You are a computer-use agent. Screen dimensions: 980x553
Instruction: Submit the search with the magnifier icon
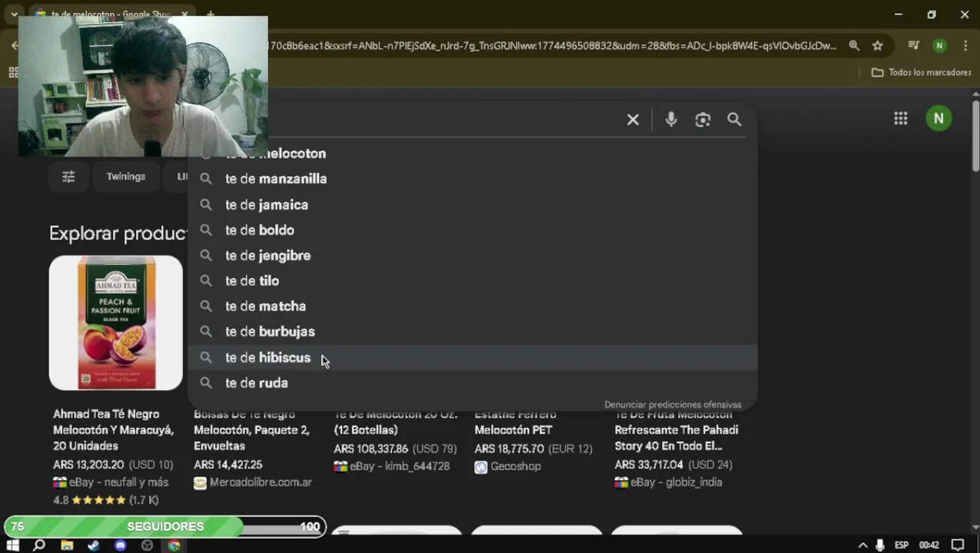(x=734, y=120)
